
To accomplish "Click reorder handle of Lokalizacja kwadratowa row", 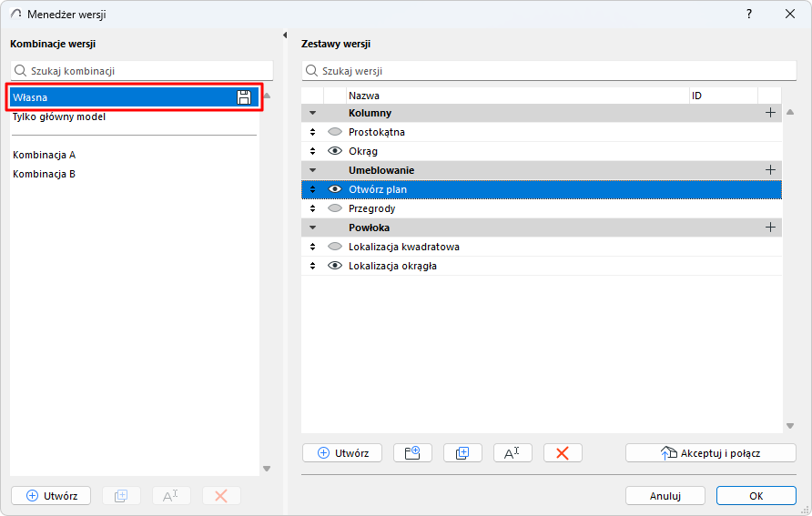I will point(313,247).
